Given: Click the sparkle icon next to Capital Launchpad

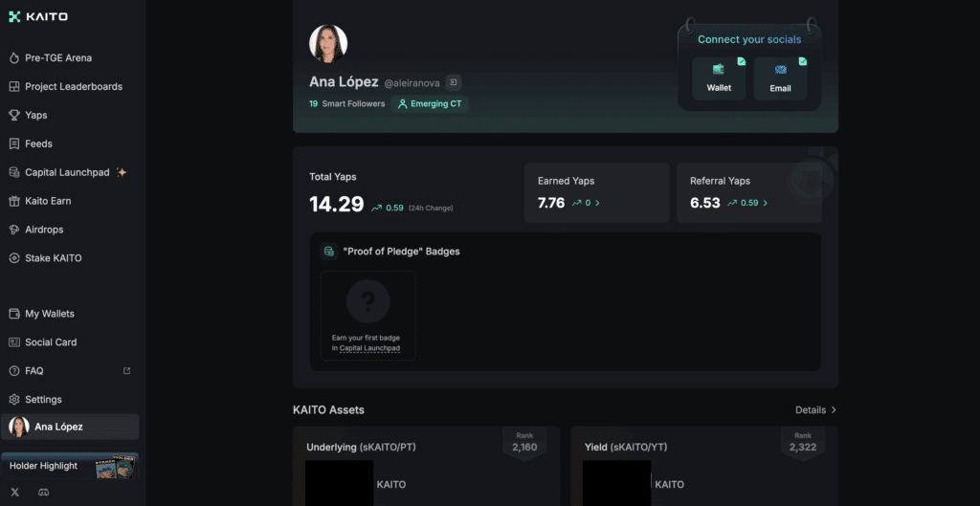Looking at the screenshot, I should tap(122, 172).
